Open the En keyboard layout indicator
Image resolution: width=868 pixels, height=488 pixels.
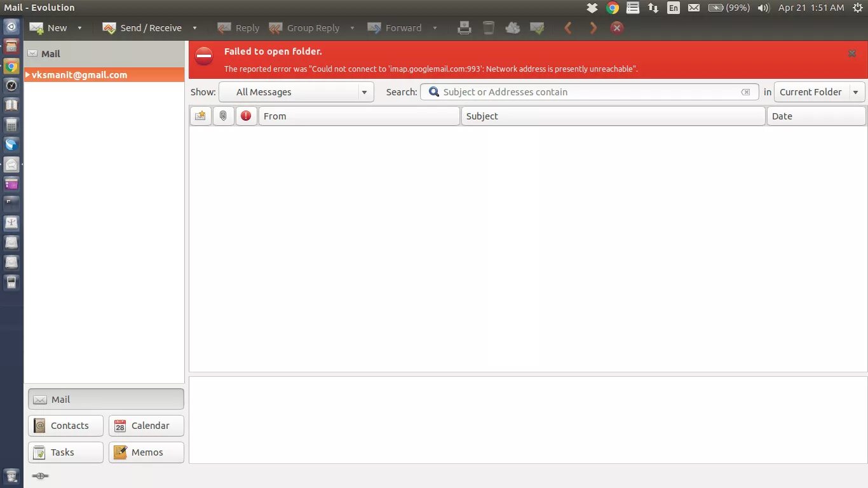click(674, 8)
